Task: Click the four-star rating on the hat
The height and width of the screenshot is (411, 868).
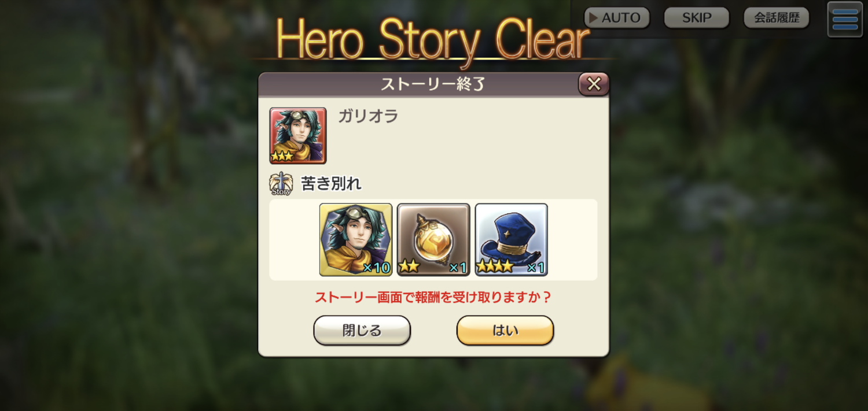Action: tap(495, 266)
